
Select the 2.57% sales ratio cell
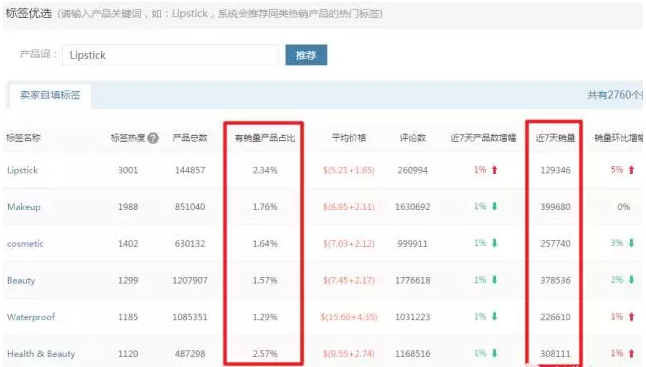[265, 354]
